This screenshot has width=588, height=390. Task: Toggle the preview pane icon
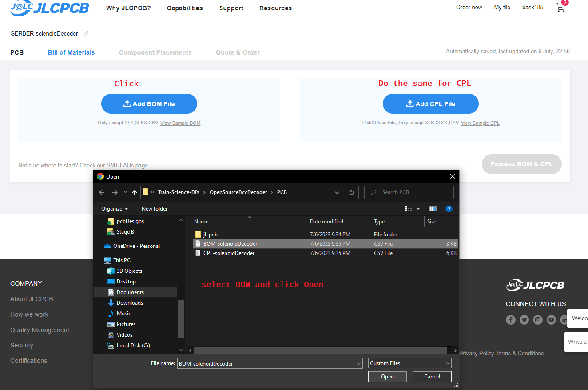433,209
